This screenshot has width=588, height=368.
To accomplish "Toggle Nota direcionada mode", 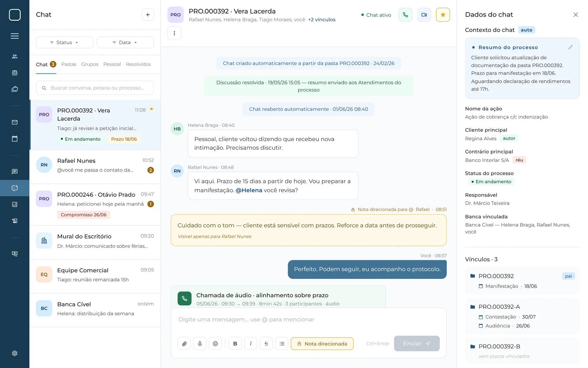I will point(322,344).
